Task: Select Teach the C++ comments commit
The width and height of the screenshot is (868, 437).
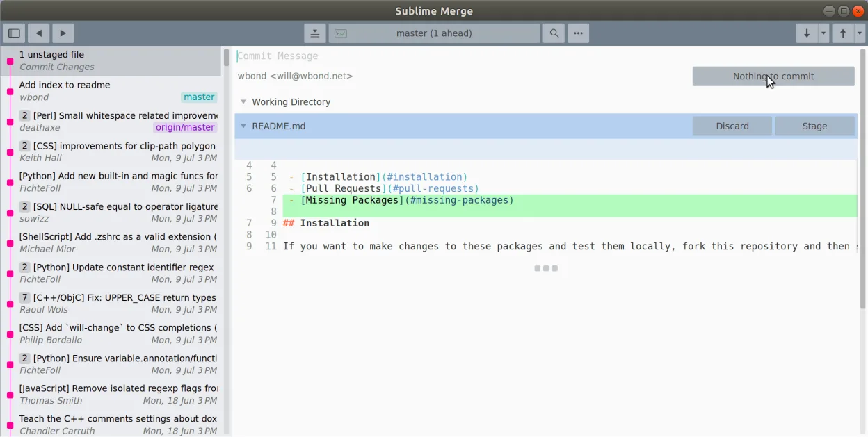Action: coord(111,424)
